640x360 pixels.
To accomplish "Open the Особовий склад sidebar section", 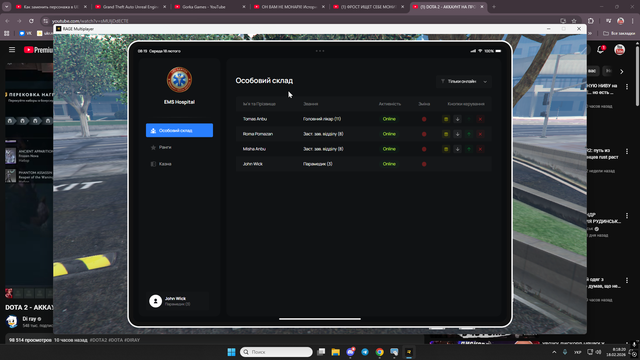I will (179, 130).
